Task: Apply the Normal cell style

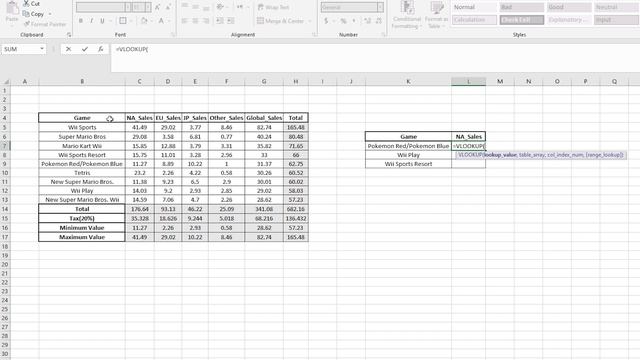Action: (474, 7)
